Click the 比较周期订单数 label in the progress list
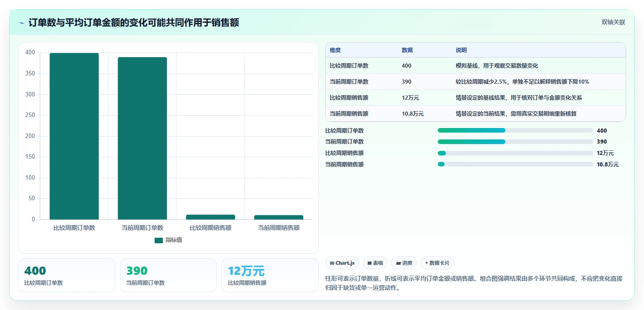Viewport: 644px width, 310px height. 344,130
